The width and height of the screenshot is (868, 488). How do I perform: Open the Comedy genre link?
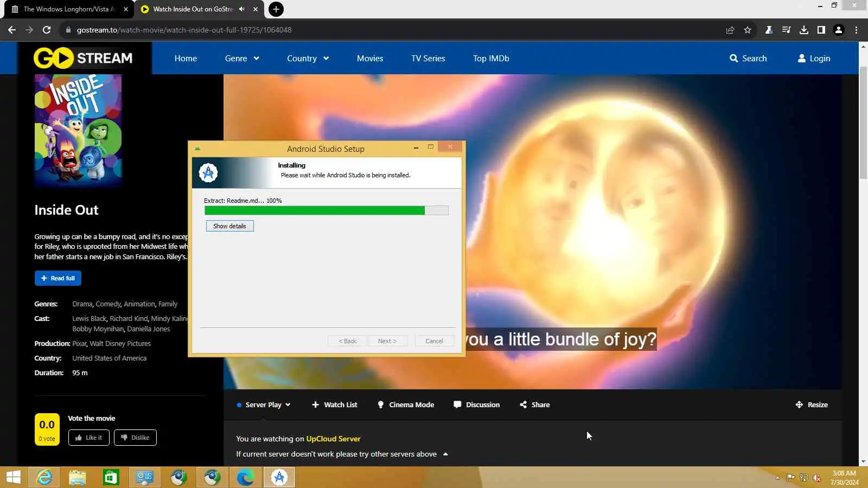pyautogui.click(x=108, y=304)
